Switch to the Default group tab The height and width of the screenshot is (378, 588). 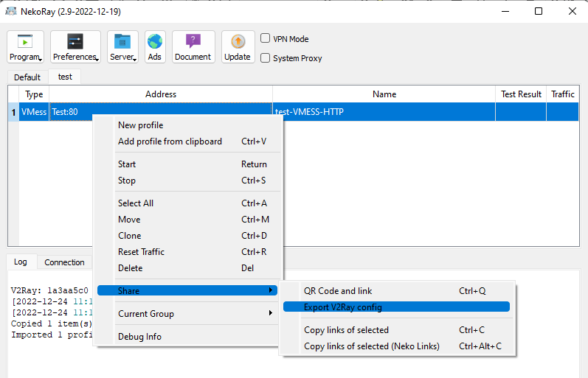(27, 77)
